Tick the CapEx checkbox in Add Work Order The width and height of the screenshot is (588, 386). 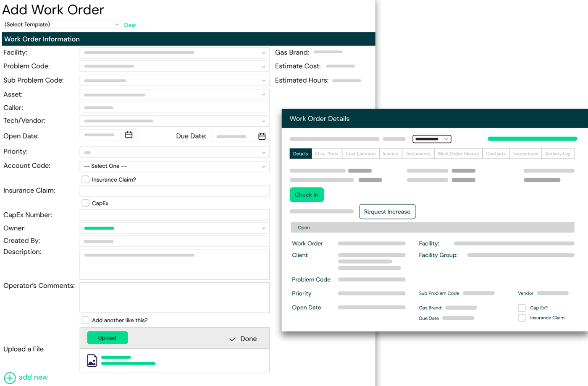point(86,203)
